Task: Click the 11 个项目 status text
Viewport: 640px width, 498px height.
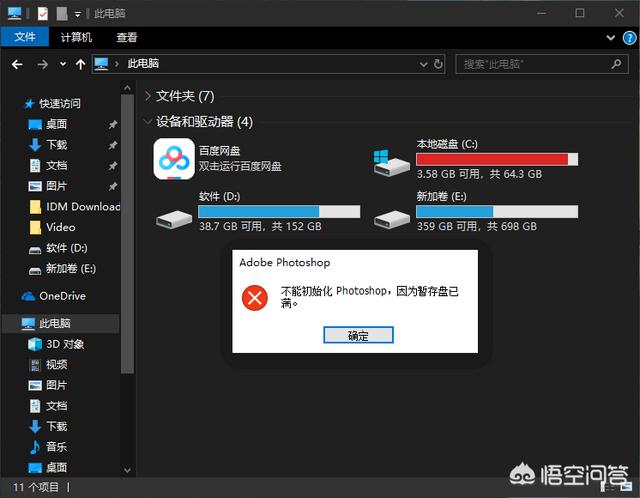Action: (x=36, y=487)
